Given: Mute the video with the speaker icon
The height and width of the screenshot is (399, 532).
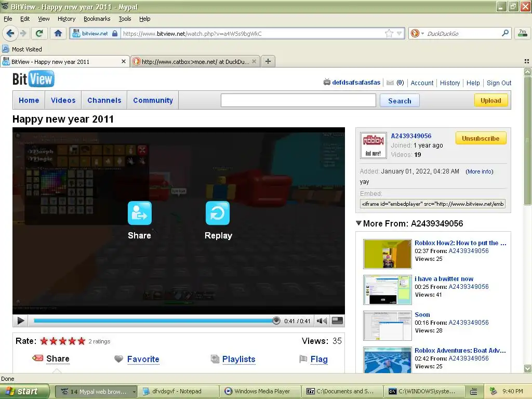Looking at the screenshot, I should (321, 321).
